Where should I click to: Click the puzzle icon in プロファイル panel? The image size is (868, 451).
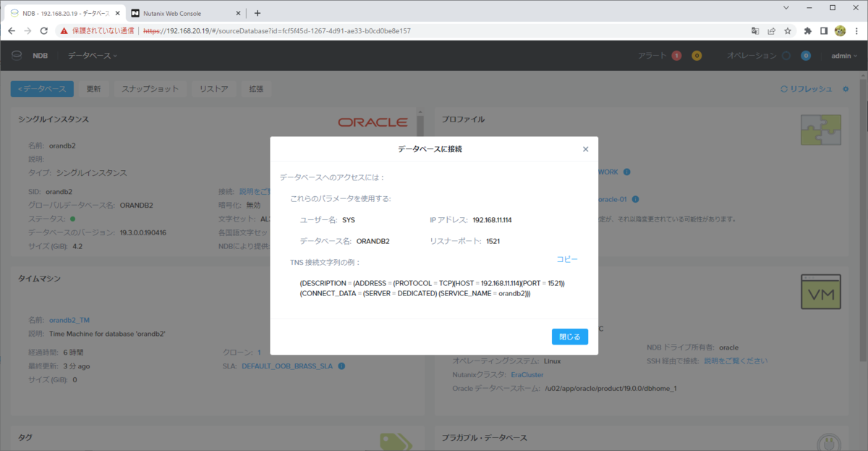[821, 130]
